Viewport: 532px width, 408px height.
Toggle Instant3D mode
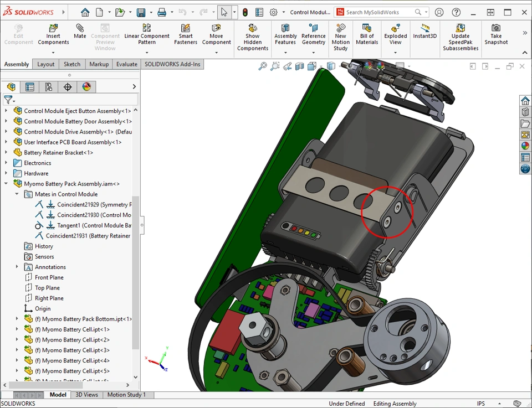pos(424,32)
